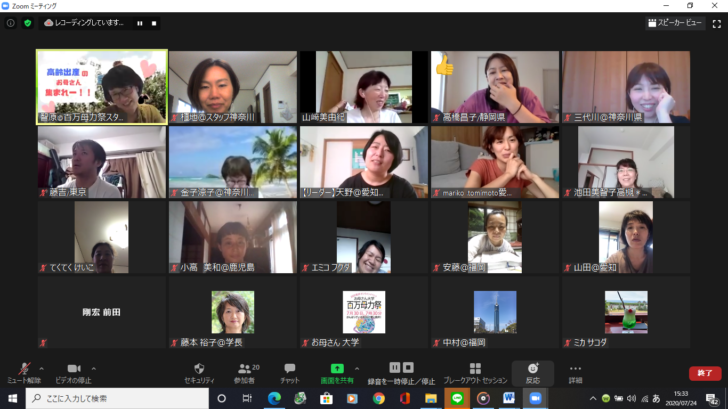The image size is (728, 409).
Task: Stop recording using the top indicator's stop button
Action: point(154,23)
